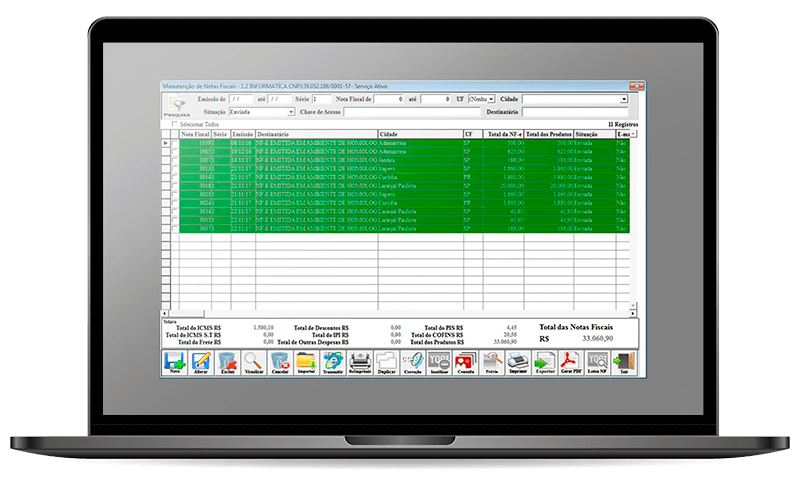Open the Visualizar magnifier tool
This screenshot has height=483, width=800.
coord(253,362)
